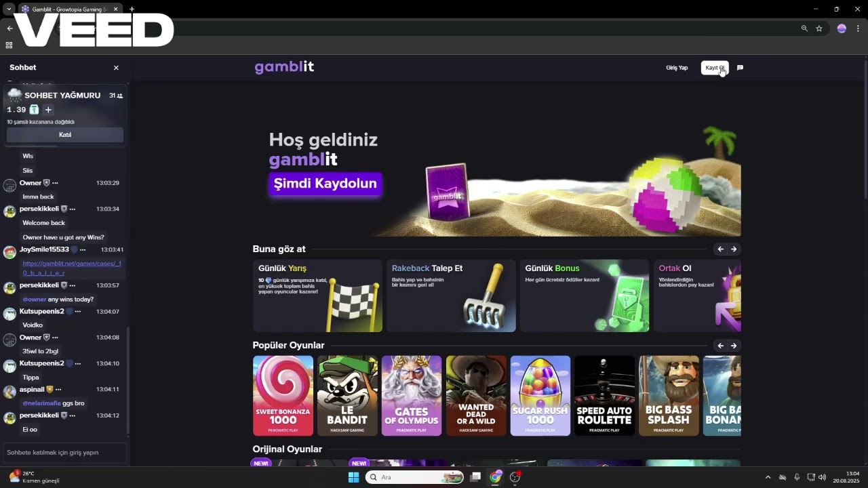This screenshot has height=488, width=868.
Task: Show previous items in Buna göz at
Action: point(720,249)
